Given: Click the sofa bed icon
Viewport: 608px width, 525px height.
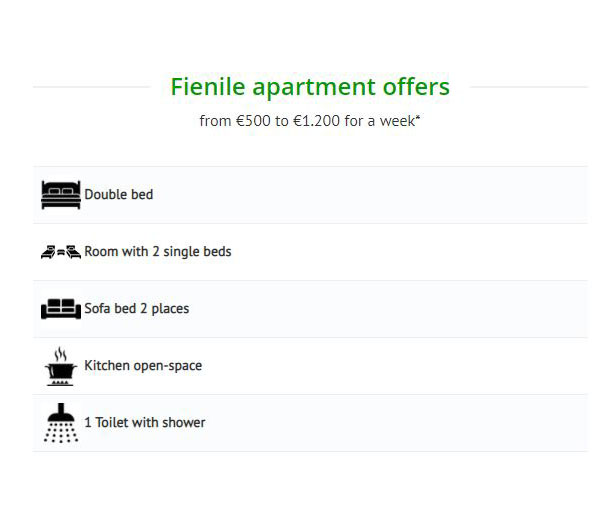Looking at the screenshot, I should (61, 309).
